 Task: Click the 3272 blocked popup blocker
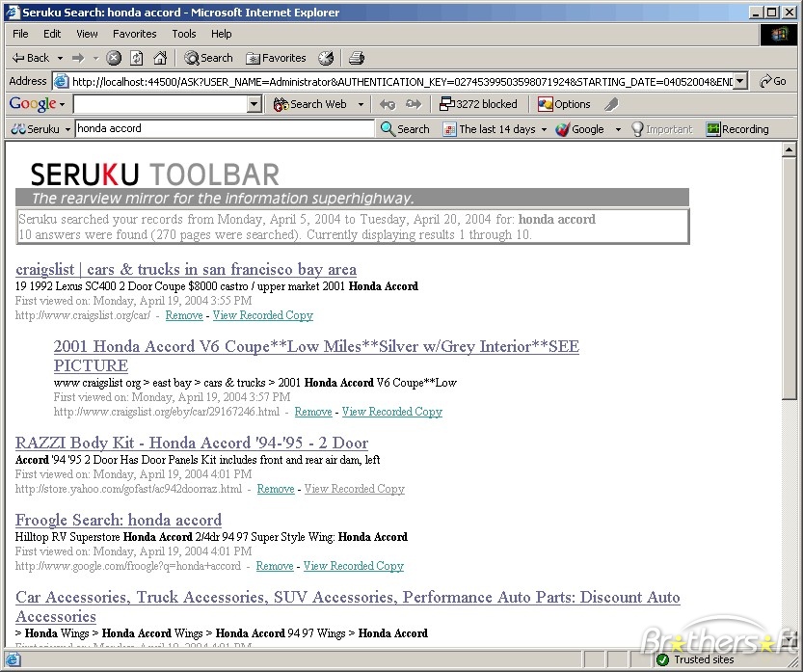pyautogui.click(x=478, y=104)
